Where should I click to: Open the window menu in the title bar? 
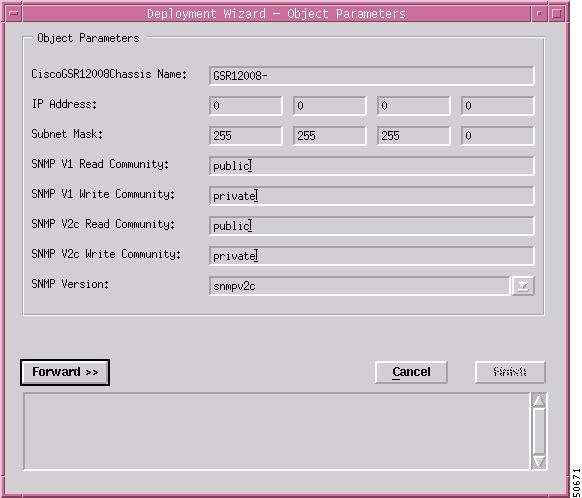(x=14, y=14)
